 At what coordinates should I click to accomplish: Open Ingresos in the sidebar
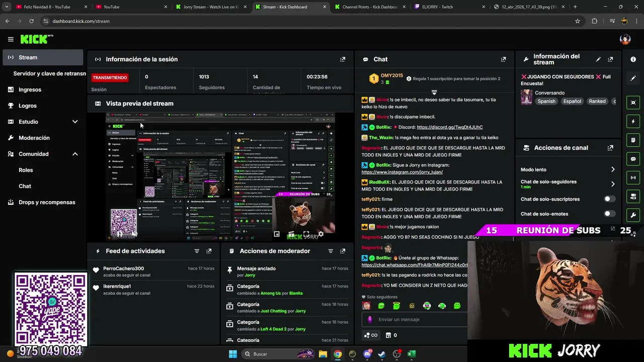(43, 89)
